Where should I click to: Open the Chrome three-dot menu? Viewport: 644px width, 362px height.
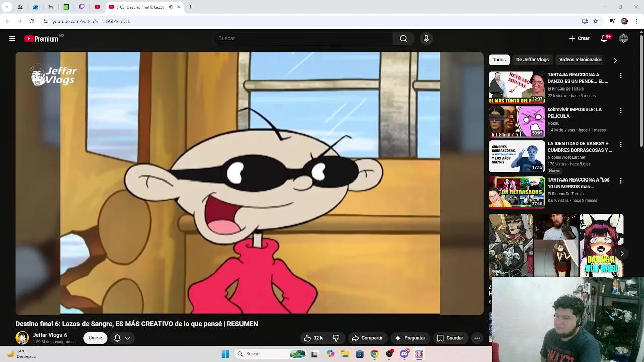pos(637,21)
